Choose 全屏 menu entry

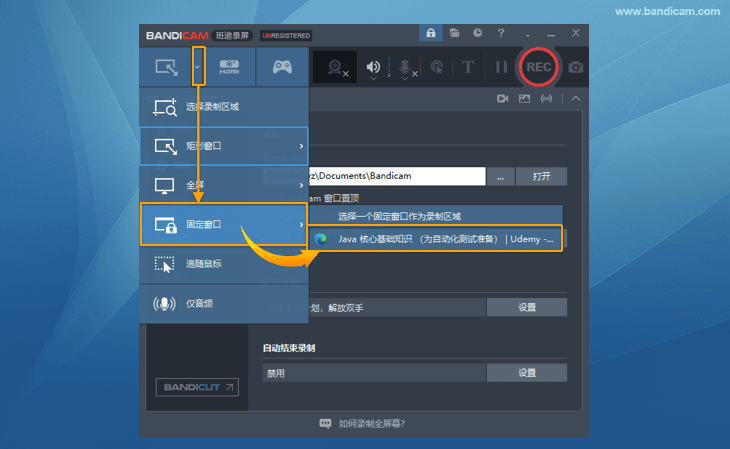[x=224, y=185]
